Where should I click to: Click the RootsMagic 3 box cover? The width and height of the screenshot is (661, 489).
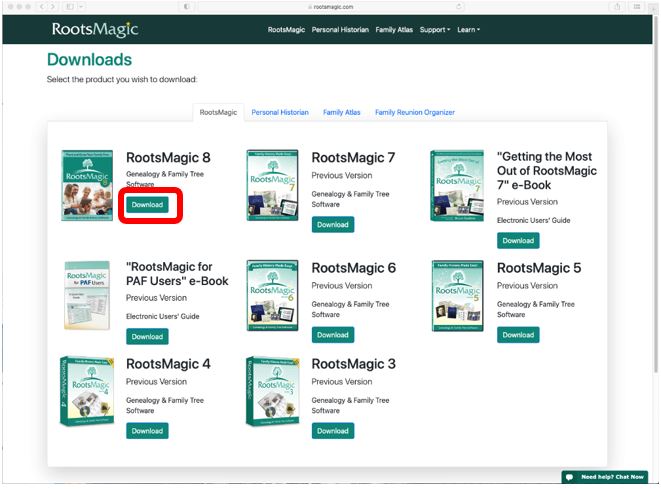pos(272,391)
